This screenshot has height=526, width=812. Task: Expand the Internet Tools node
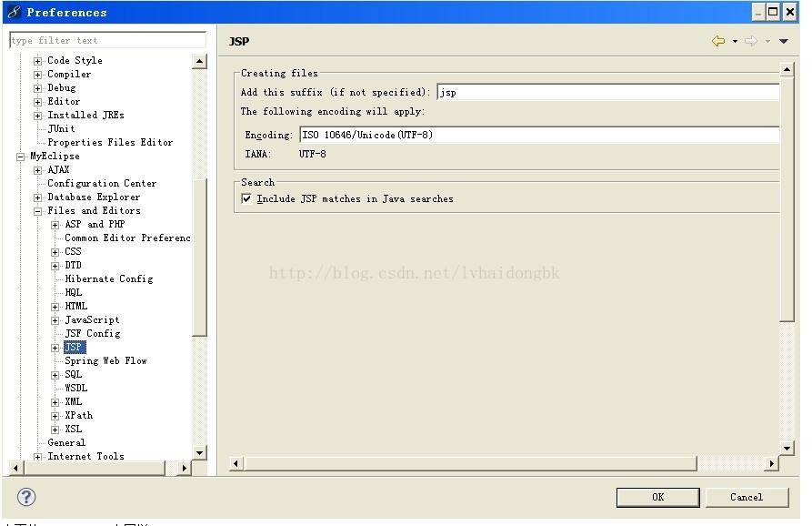38,457
